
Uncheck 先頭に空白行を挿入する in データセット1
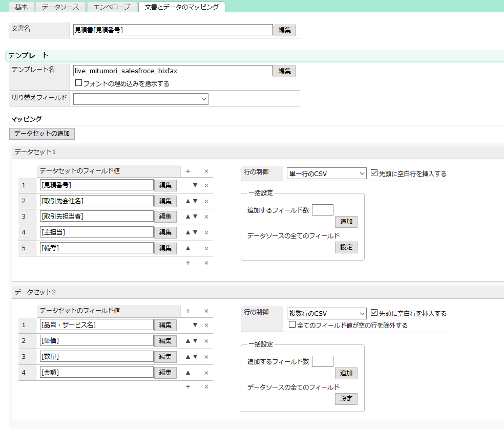point(374,174)
